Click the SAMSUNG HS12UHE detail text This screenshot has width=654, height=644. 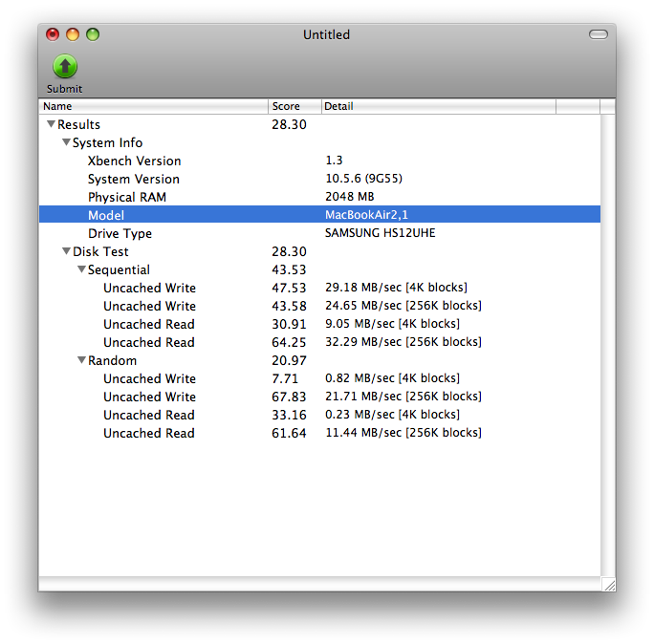pyautogui.click(x=380, y=232)
